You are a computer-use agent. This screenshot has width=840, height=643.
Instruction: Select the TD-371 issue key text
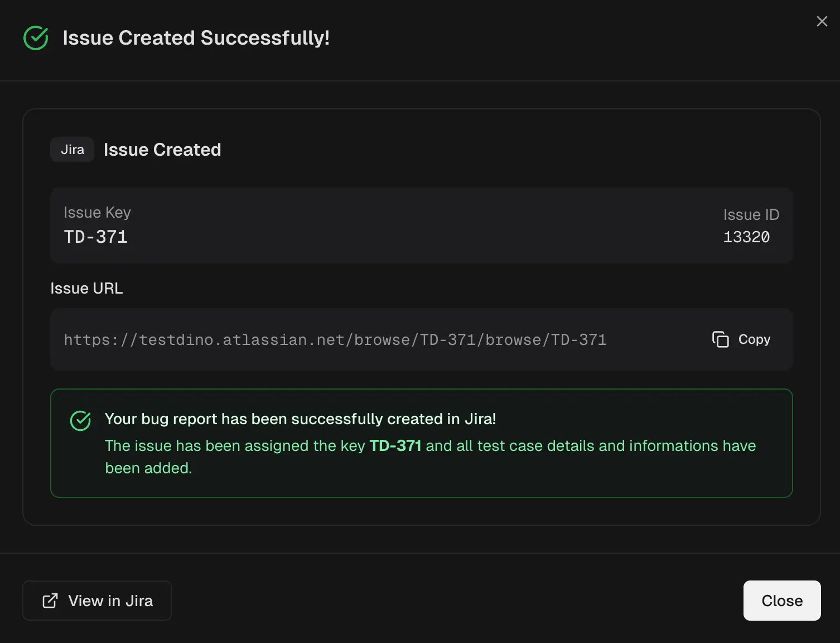(x=95, y=237)
